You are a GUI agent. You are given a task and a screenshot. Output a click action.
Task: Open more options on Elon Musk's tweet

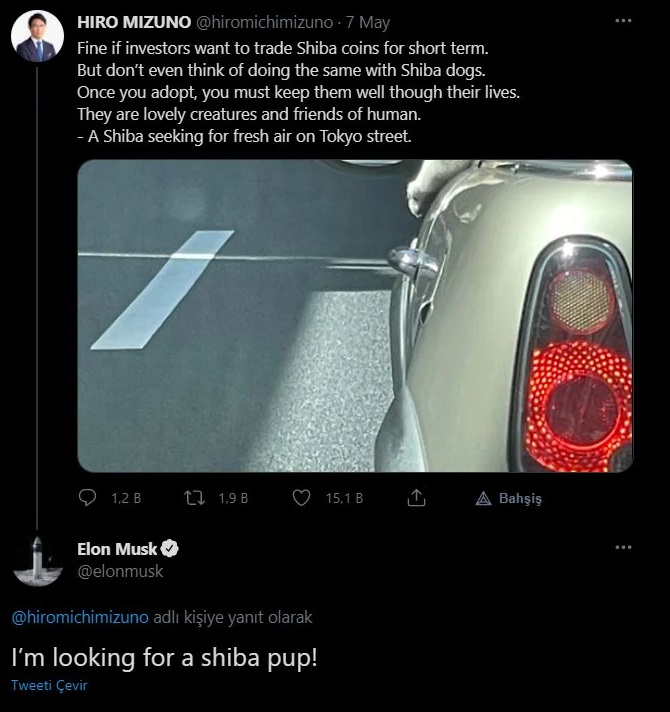623,548
